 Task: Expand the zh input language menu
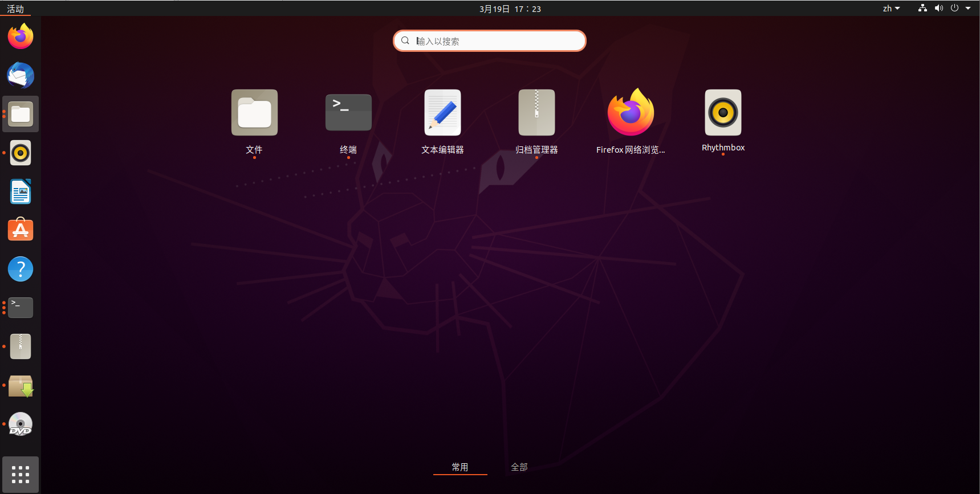(891, 9)
